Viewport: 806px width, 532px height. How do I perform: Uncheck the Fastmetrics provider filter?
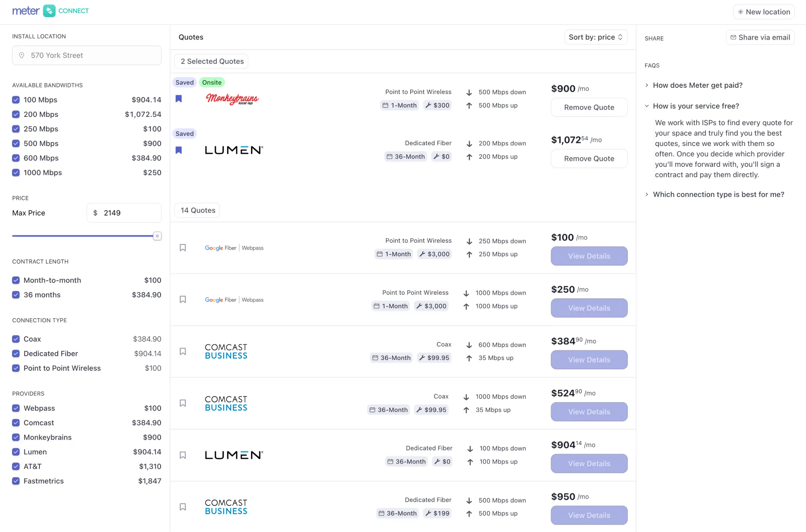16,481
